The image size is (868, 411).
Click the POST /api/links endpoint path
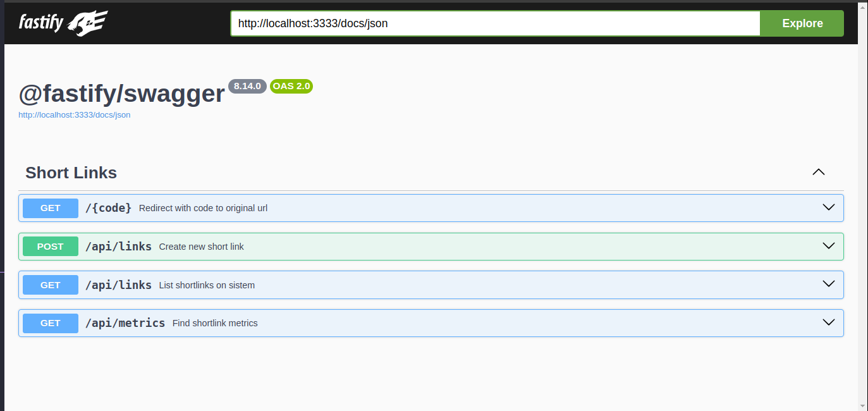click(x=118, y=247)
